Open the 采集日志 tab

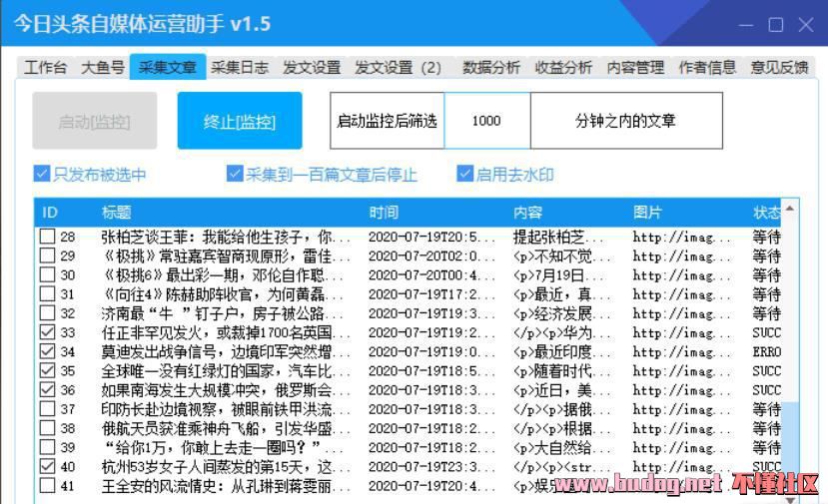[240, 68]
